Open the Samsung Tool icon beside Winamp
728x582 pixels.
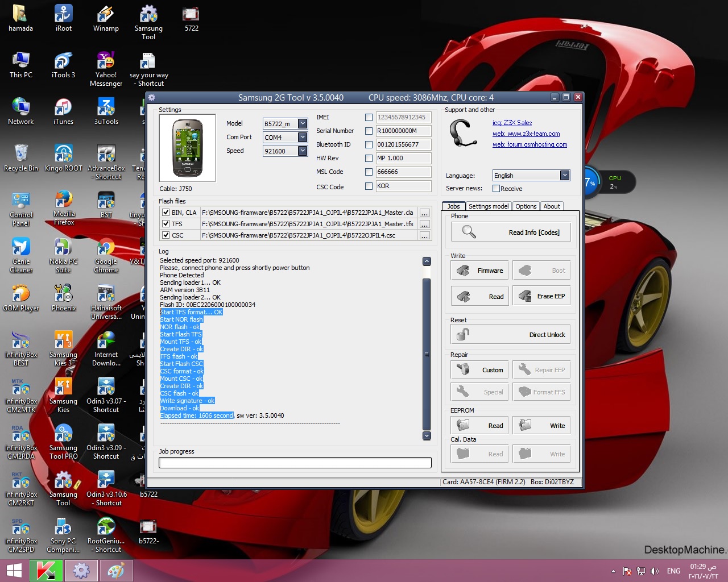(x=148, y=22)
